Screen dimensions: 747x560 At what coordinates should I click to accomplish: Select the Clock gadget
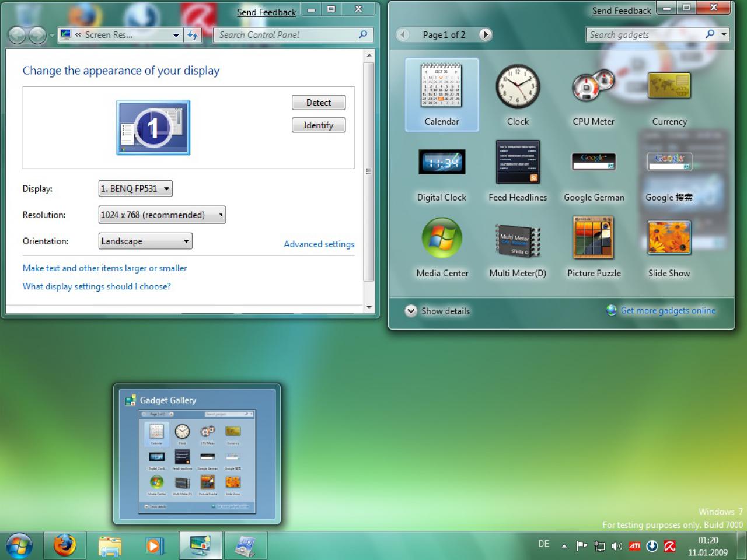(x=518, y=94)
